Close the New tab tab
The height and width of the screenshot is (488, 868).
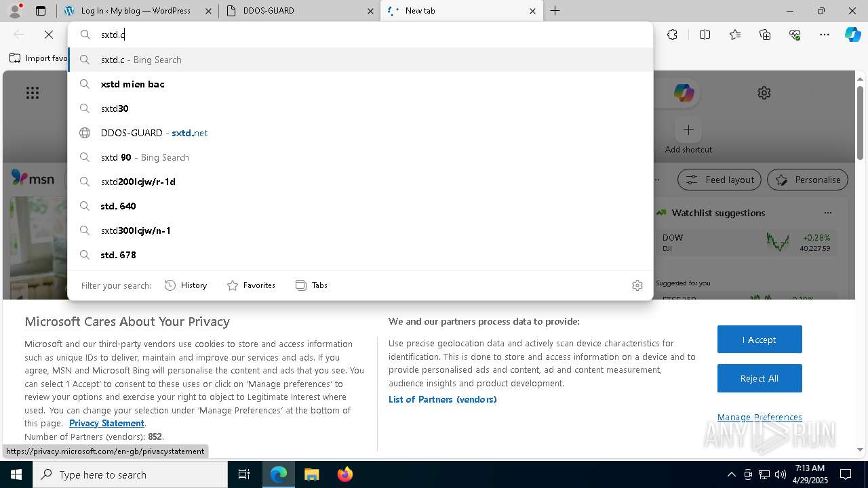[532, 11]
